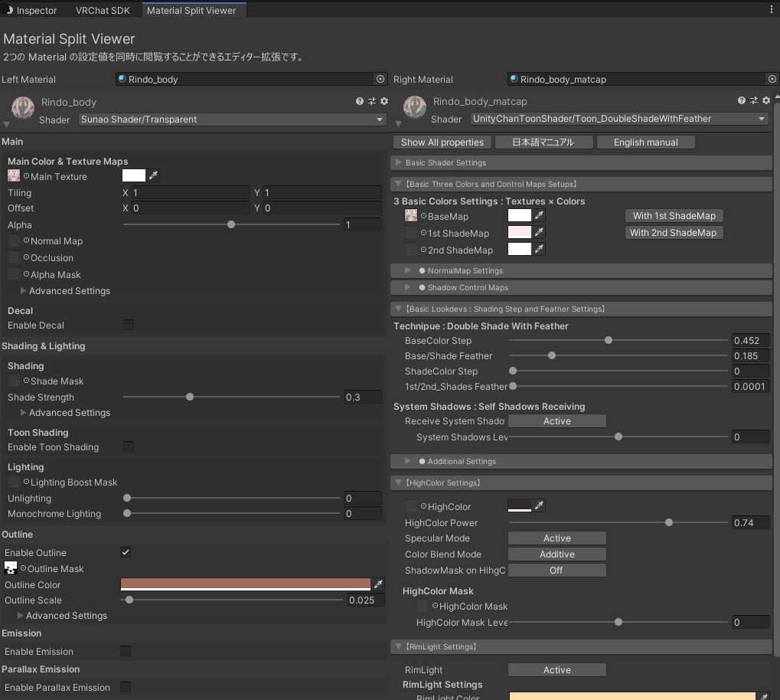
Task: Clear the Left Material search field
Action: click(380, 79)
